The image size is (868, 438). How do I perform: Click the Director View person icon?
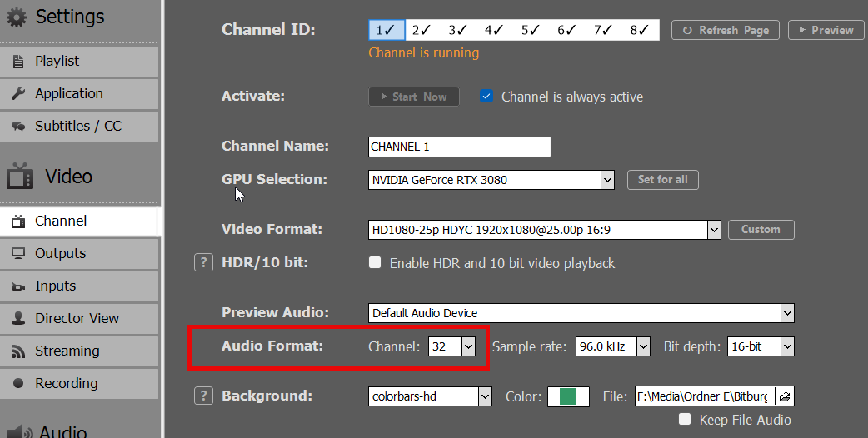(18, 319)
